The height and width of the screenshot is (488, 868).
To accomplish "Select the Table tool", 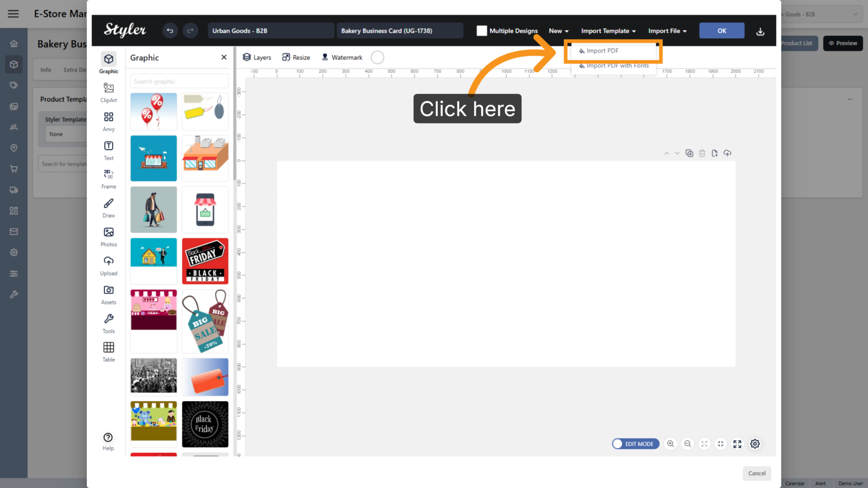I will pyautogui.click(x=109, y=352).
